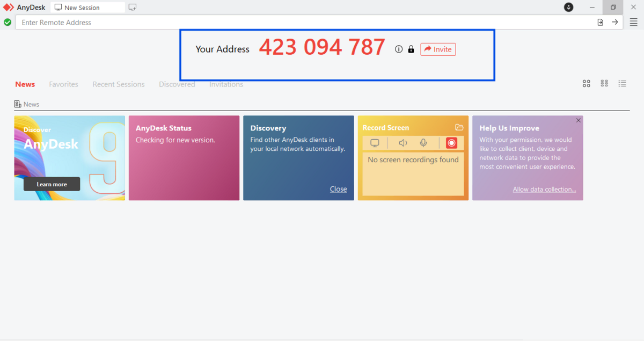
Task: Click the file transfer icon
Action: [x=601, y=22]
